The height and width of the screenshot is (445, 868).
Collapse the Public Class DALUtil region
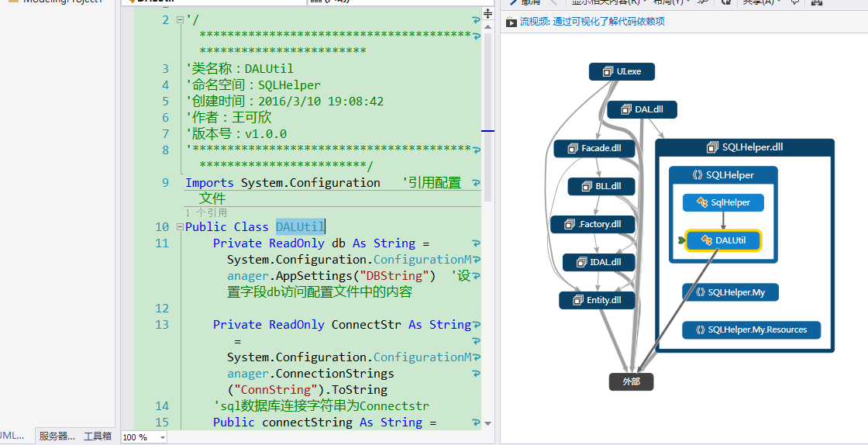click(x=180, y=227)
